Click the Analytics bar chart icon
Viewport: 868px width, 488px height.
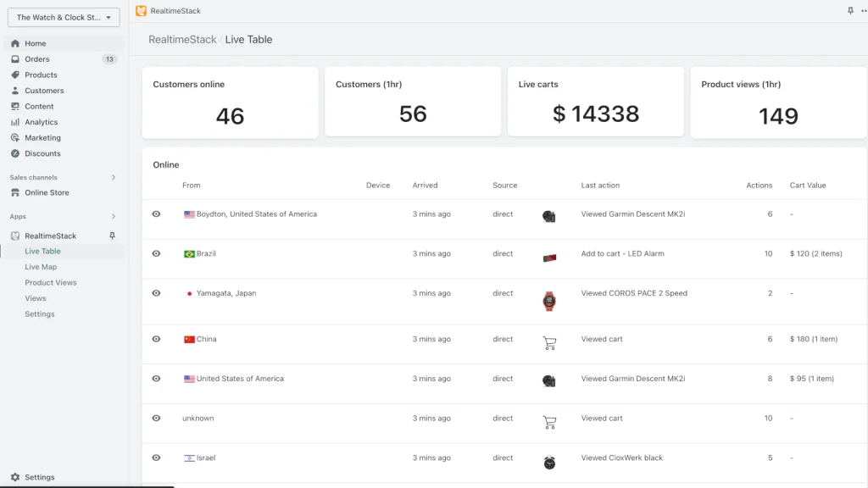15,122
